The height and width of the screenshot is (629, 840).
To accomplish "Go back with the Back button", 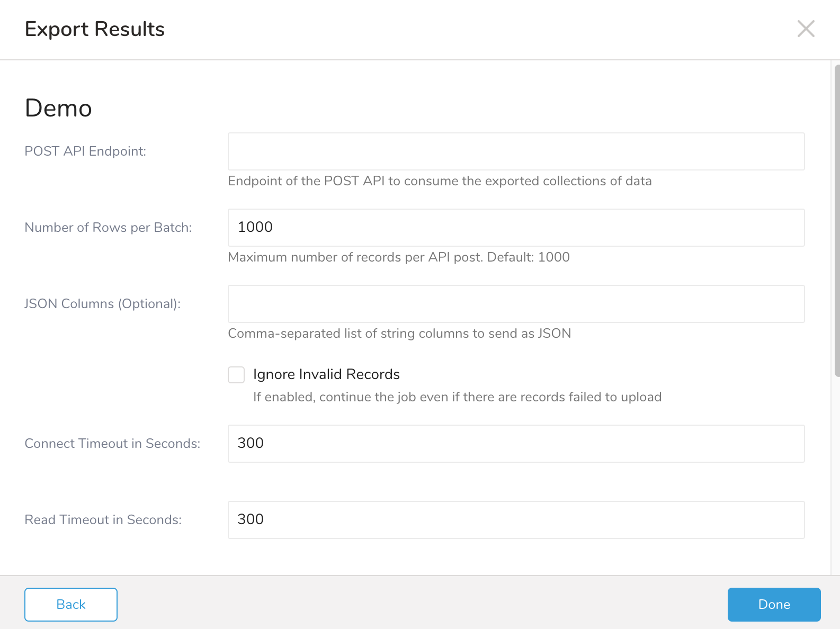I will pos(71,604).
